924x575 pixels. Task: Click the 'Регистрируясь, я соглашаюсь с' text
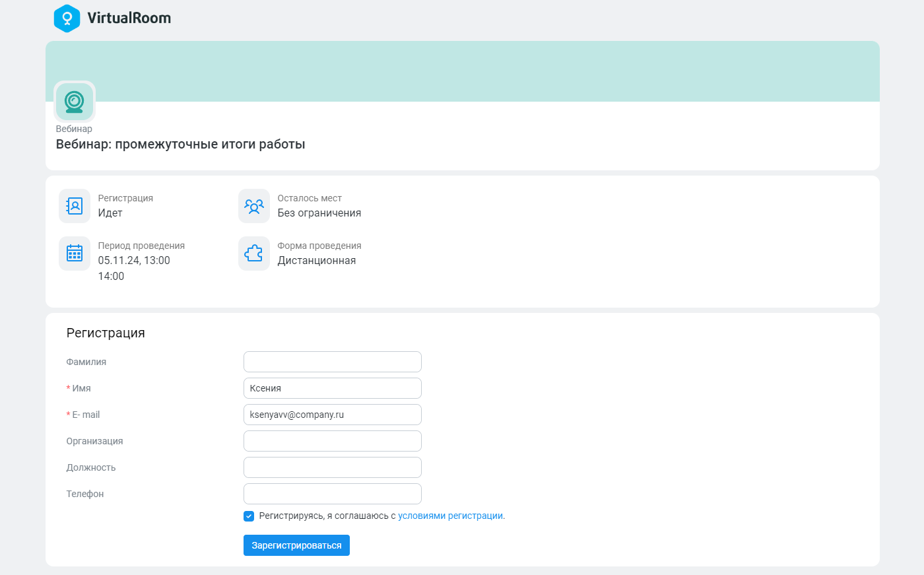coord(327,516)
